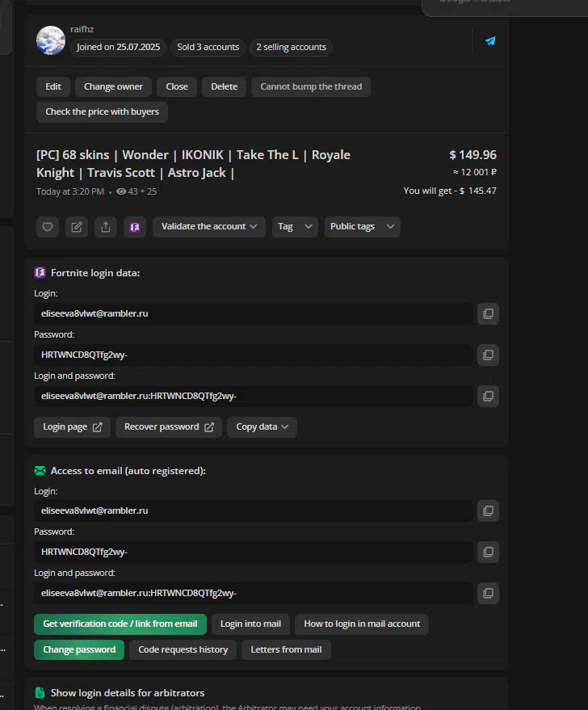The height and width of the screenshot is (710, 588).
Task: Copy the email access login value
Action: tap(488, 510)
